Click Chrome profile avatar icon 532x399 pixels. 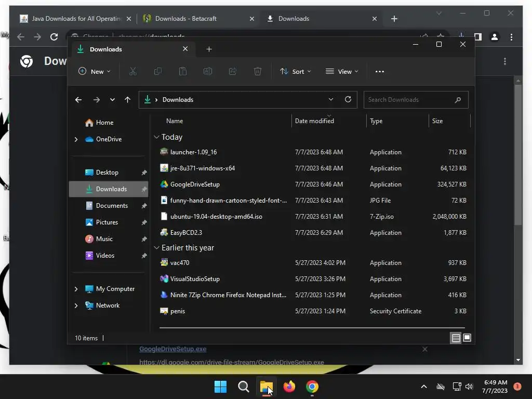(x=495, y=37)
